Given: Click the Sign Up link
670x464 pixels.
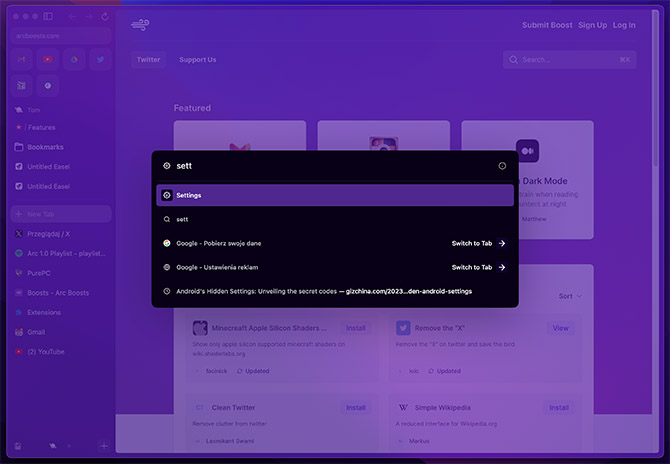Looking at the screenshot, I should pyautogui.click(x=592, y=25).
